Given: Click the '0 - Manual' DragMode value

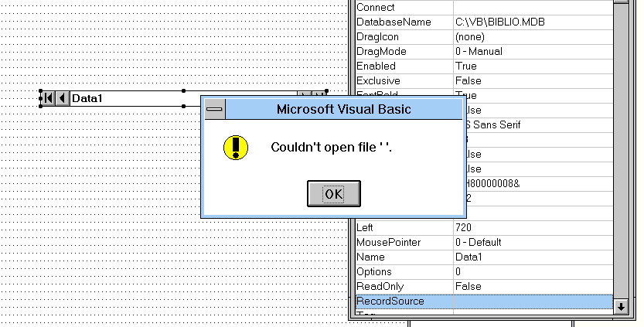Looking at the screenshot, I should [x=479, y=51].
